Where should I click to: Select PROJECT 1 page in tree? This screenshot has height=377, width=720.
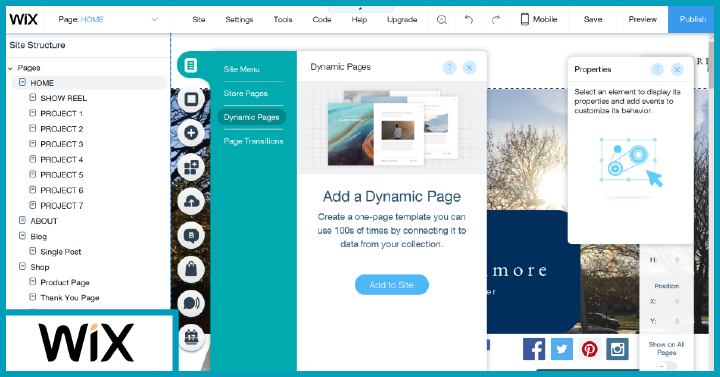tap(62, 113)
